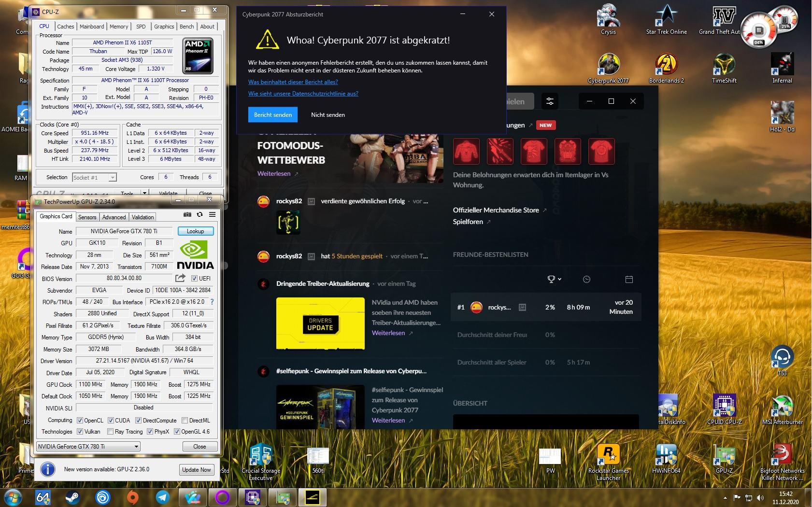812x507 pixels.
Task: Click Close button in GPU-Z
Action: [199, 447]
